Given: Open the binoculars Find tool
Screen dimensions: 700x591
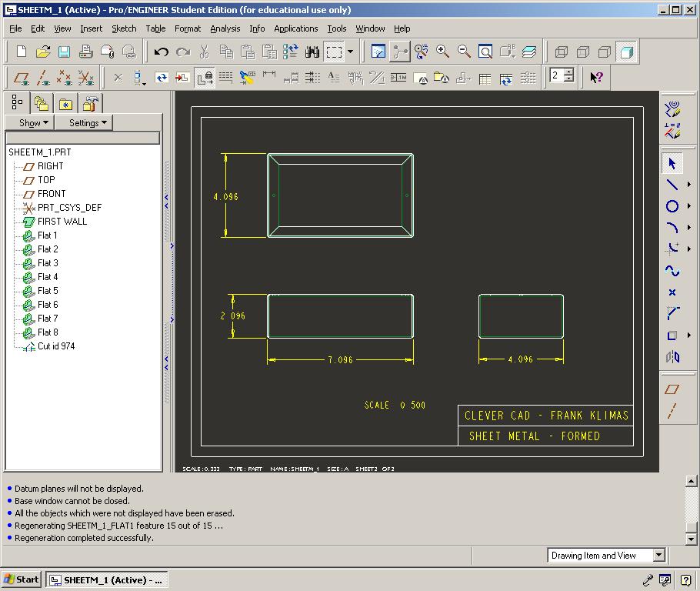Looking at the screenshot, I should point(312,52).
